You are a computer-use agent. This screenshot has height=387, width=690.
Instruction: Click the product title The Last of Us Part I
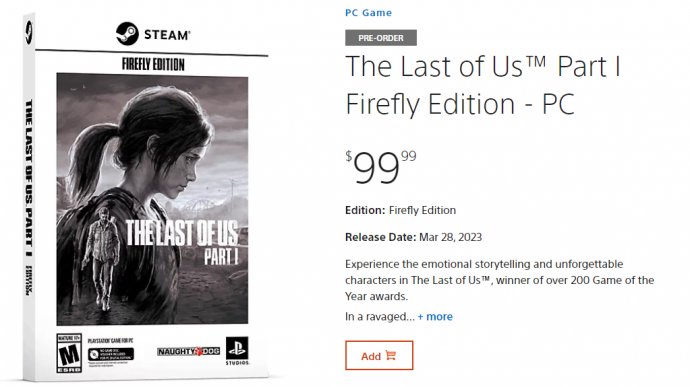(483, 85)
